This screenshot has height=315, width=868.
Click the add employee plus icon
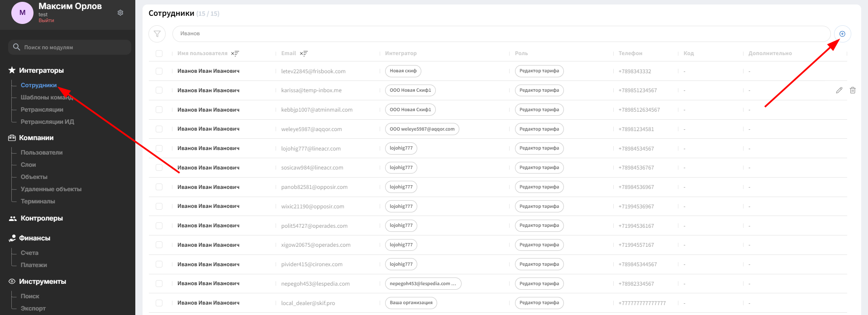click(842, 34)
